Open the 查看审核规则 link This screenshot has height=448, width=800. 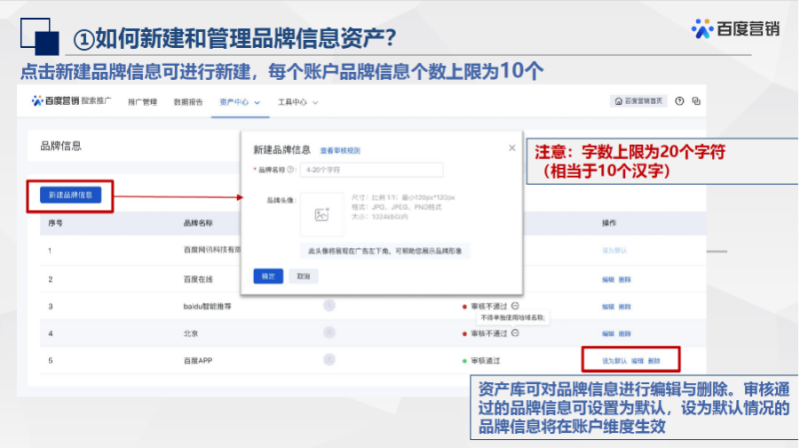coord(340,151)
